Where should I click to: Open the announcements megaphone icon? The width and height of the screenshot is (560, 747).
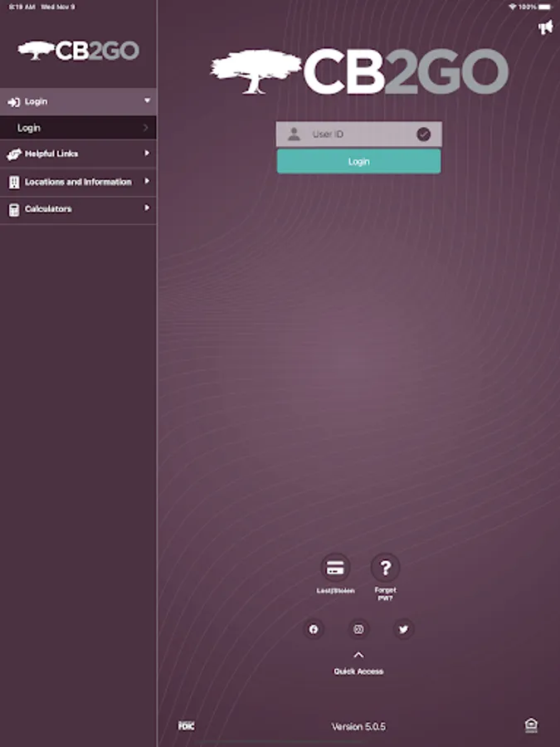(546, 27)
